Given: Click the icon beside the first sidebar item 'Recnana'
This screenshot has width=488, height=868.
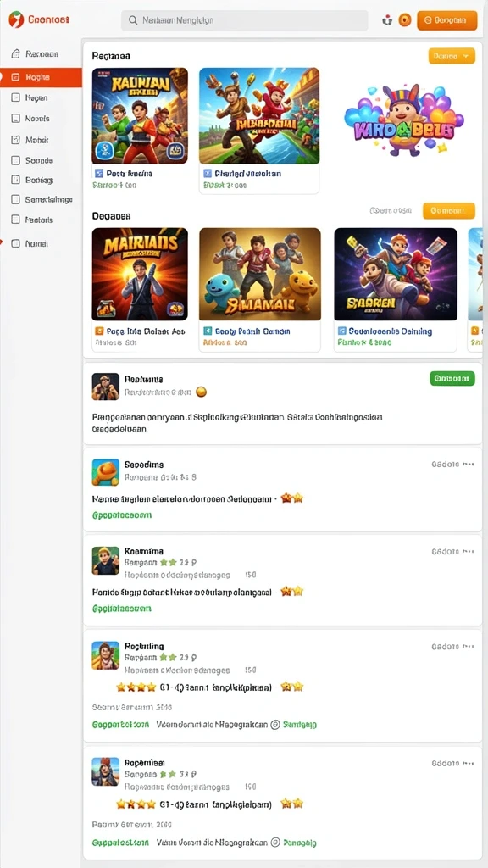Looking at the screenshot, I should pyautogui.click(x=15, y=54).
